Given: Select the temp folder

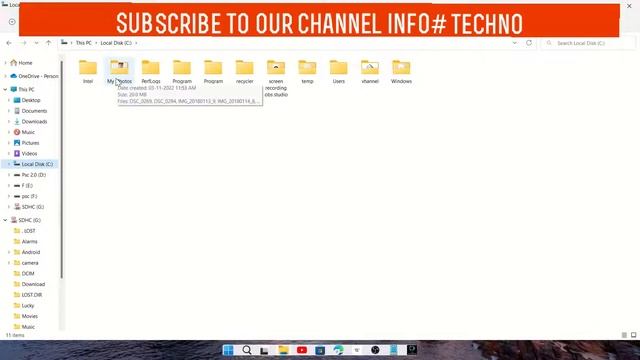Looking at the screenshot, I should (307, 72).
